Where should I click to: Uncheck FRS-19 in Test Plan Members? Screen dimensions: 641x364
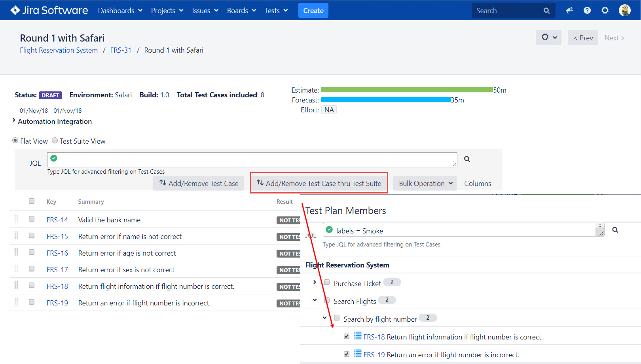[347, 354]
